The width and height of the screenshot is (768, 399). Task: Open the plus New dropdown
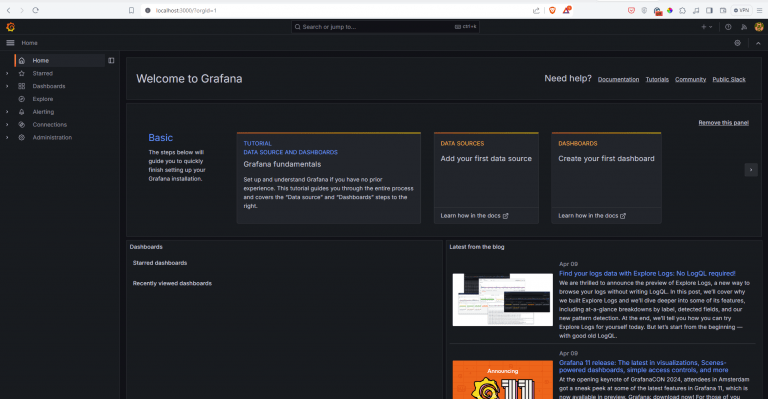706,27
